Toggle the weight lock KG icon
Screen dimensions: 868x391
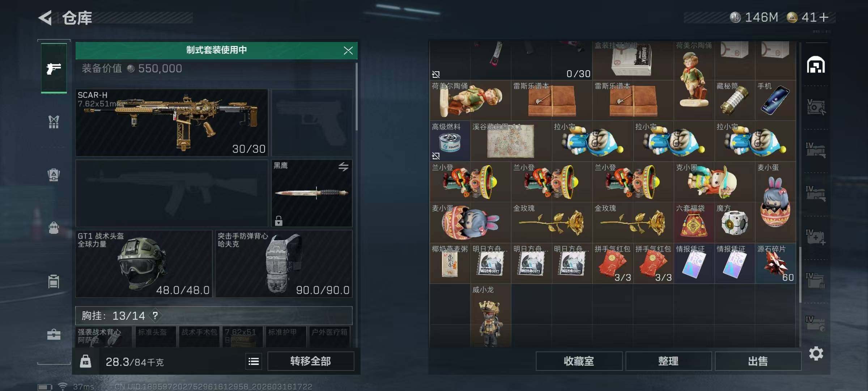coord(85,361)
